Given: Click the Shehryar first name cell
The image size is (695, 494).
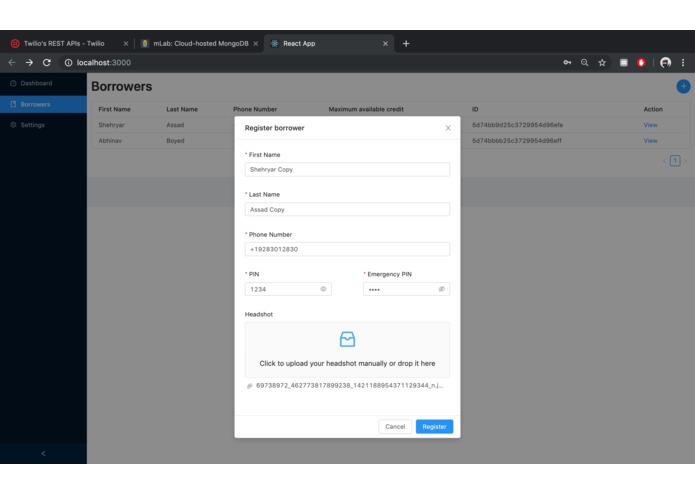Looking at the screenshot, I should pyautogui.click(x=111, y=125).
